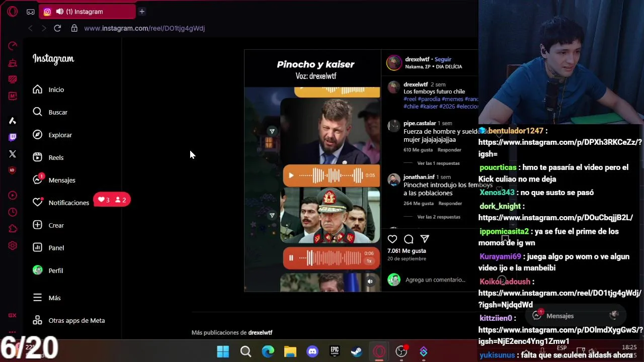This screenshot has height=362, width=644.
Task: Play the 0:05 voice message
Action: click(291, 175)
